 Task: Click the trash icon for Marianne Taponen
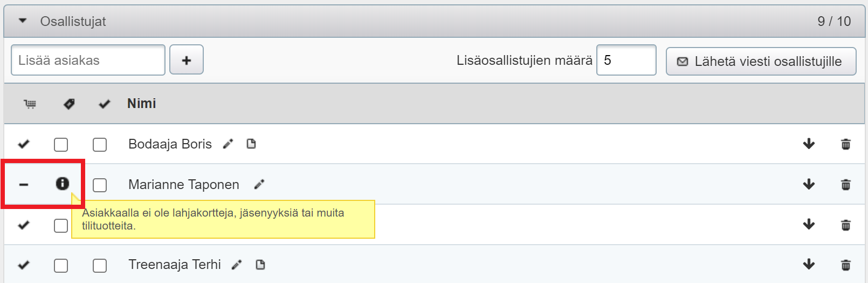[845, 185]
